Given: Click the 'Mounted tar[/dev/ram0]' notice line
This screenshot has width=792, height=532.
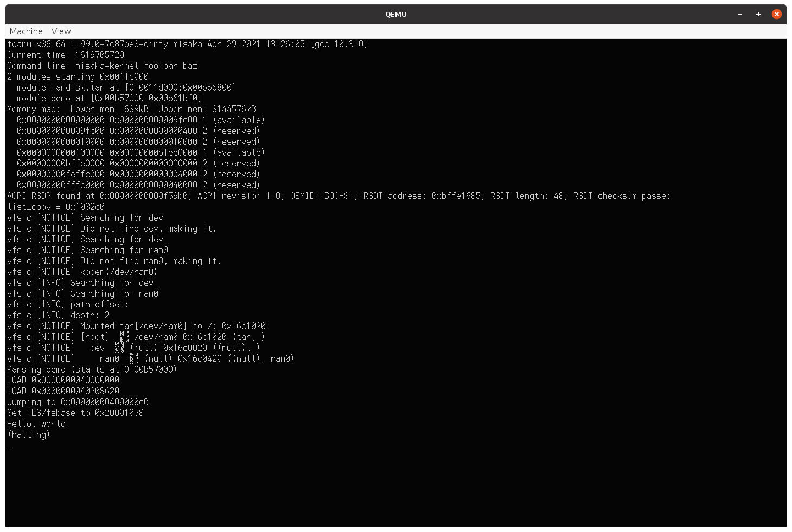Looking at the screenshot, I should (x=136, y=326).
